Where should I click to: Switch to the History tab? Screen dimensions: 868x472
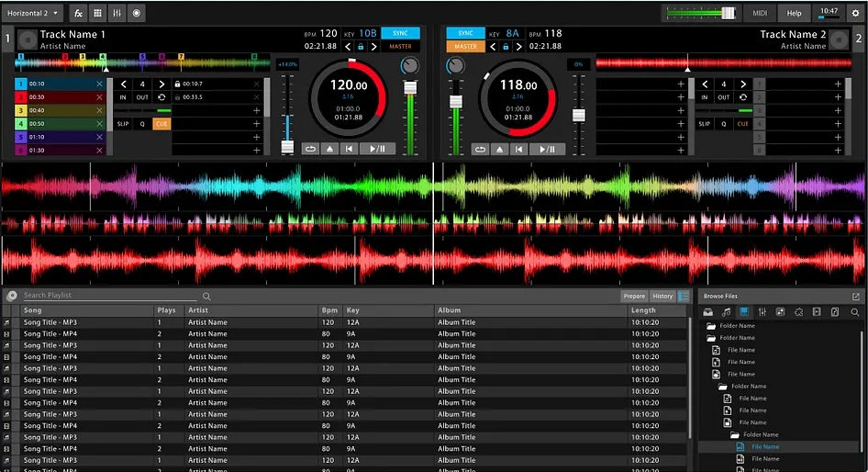point(662,296)
